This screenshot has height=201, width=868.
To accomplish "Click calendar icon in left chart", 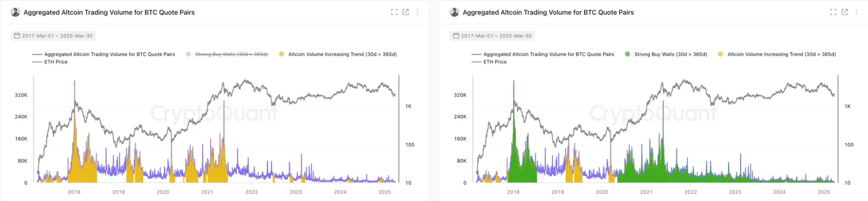I will [x=17, y=36].
